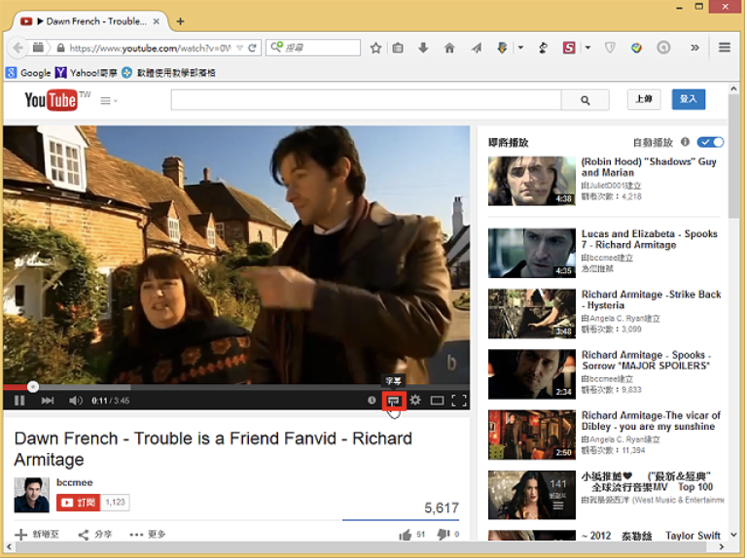This screenshot has height=560, width=747.
Task: Click the browser search box
Action: [x=313, y=47]
